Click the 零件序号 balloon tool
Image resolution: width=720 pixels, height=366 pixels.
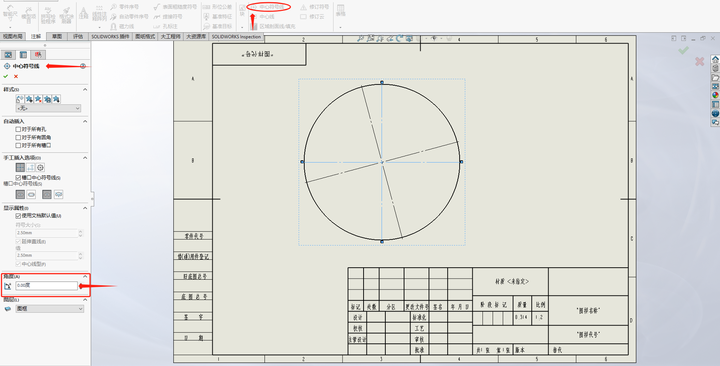125,7
